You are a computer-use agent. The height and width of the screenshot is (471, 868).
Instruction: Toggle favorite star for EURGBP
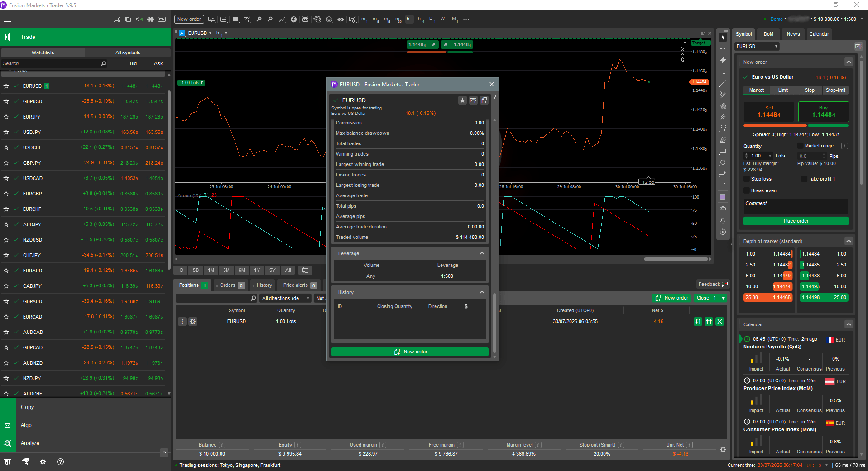click(x=6, y=194)
